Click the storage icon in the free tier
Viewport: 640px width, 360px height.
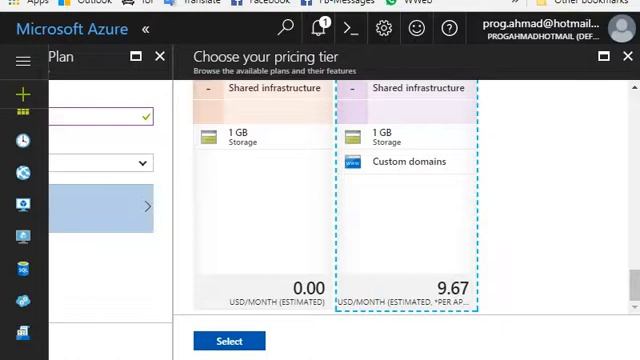[209, 137]
